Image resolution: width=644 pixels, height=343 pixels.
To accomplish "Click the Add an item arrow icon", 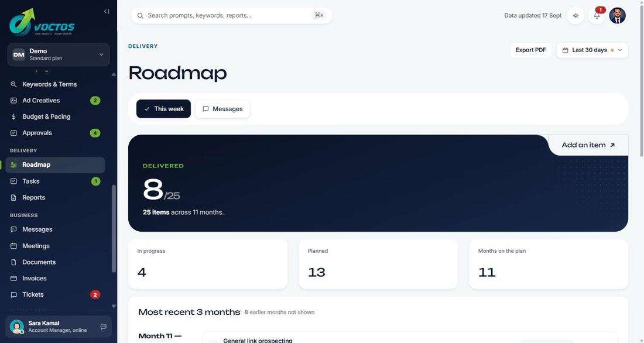I will coord(612,145).
